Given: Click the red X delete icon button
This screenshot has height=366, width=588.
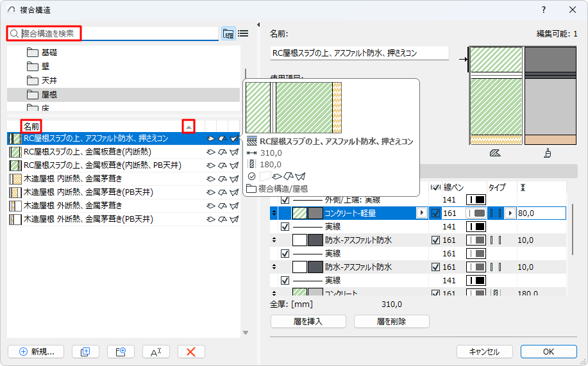Looking at the screenshot, I should pos(191,352).
